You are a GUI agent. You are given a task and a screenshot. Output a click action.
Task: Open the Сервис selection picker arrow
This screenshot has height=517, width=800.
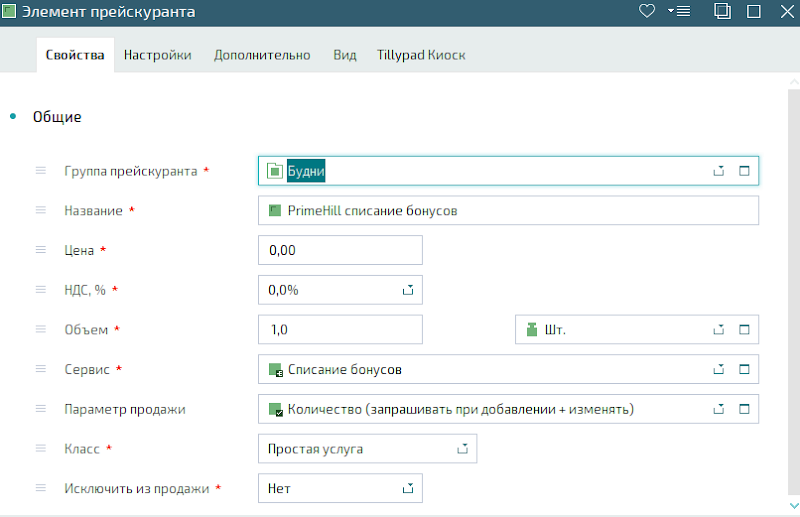point(718,369)
